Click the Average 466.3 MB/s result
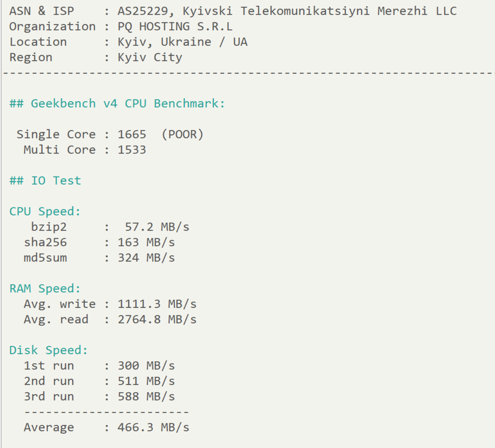 (154, 427)
